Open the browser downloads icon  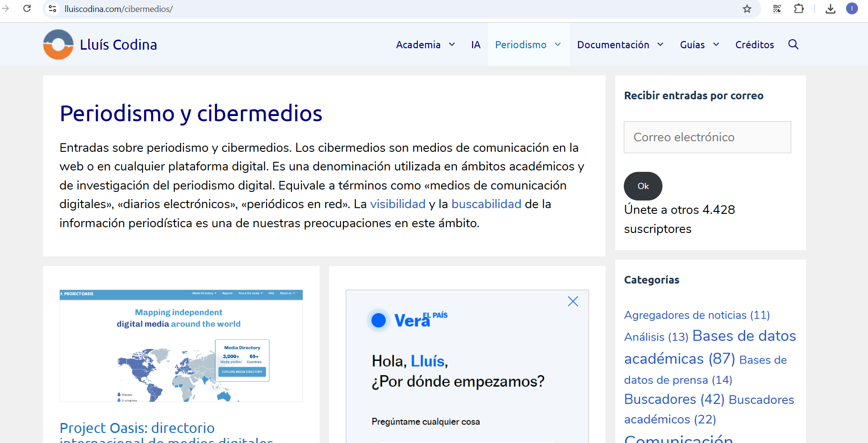(830, 9)
